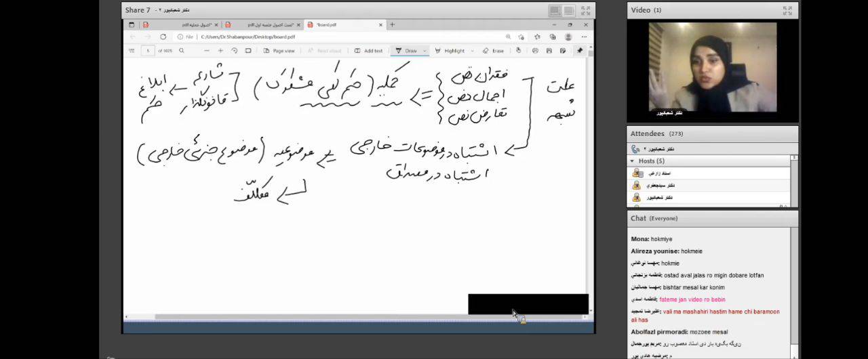
Task: Zoom in the PDF with plus icon
Action: [220, 51]
